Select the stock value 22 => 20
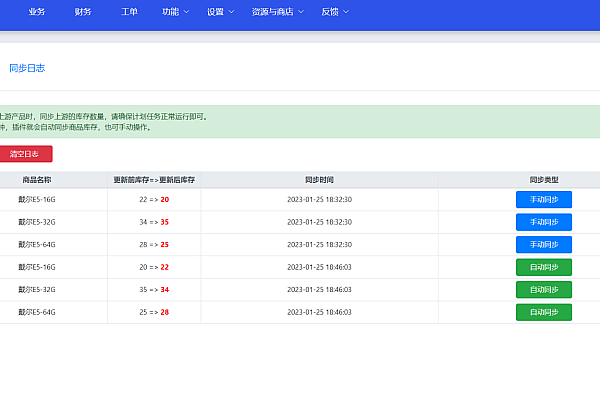This screenshot has width=600, height=400. 154,199
